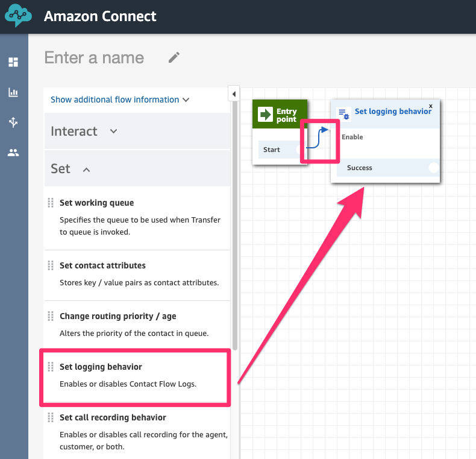This screenshot has width=476, height=459.
Task: Grab the drag handle for Set contact attributes
Action: [x=51, y=265]
